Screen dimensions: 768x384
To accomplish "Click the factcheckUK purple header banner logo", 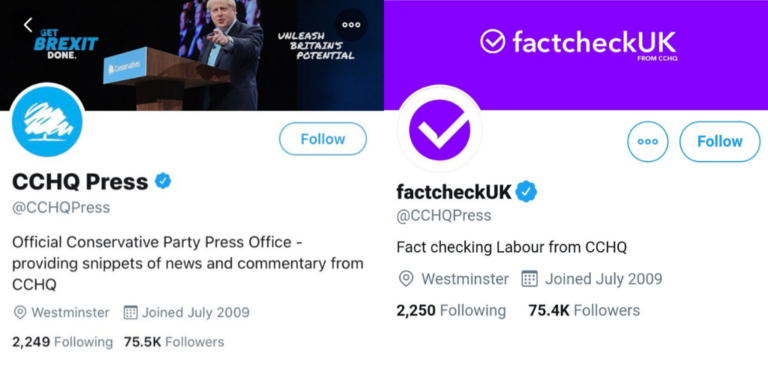I will 578,43.
